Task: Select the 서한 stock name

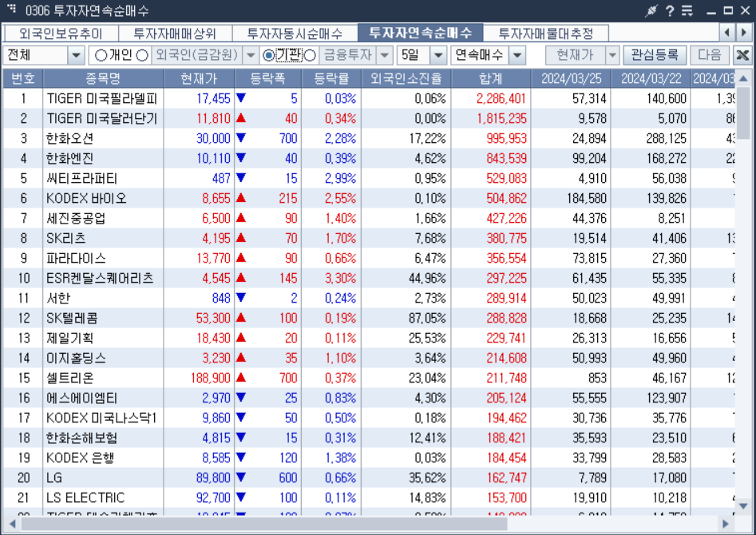Action: pos(58,298)
